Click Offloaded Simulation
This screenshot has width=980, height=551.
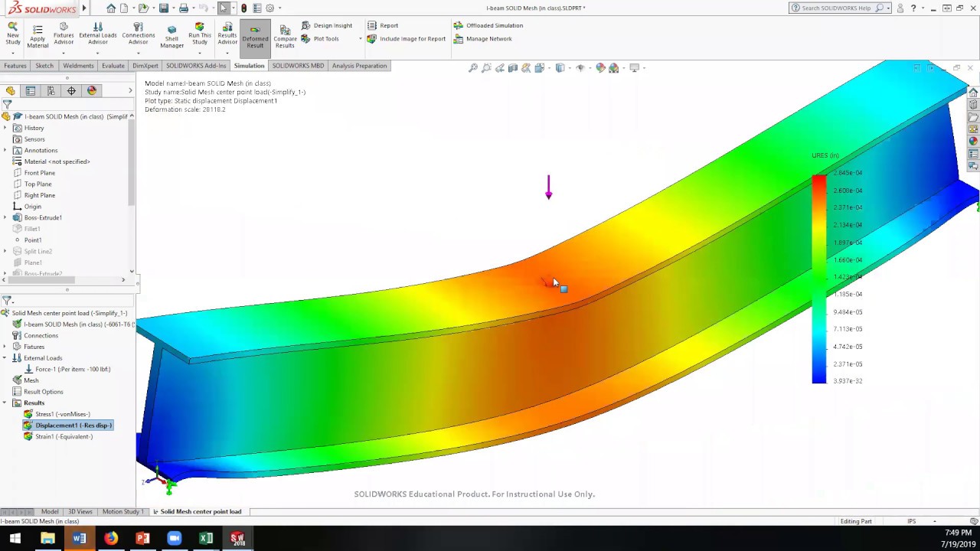click(x=488, y=25)
